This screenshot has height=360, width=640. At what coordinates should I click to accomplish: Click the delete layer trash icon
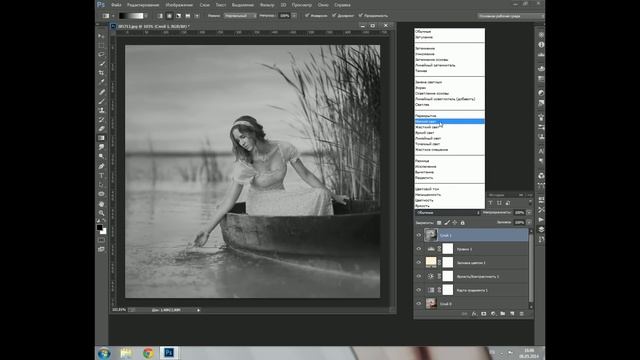click(521, 314)
